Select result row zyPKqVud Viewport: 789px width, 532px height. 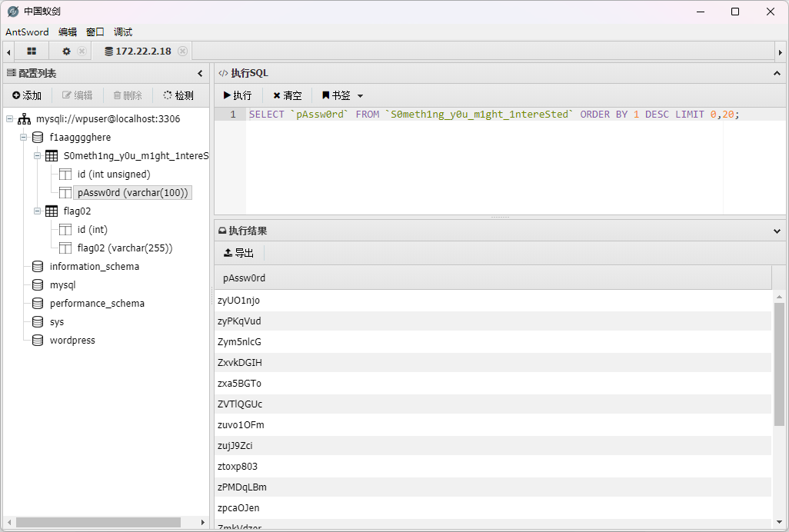tap(493, 321)
